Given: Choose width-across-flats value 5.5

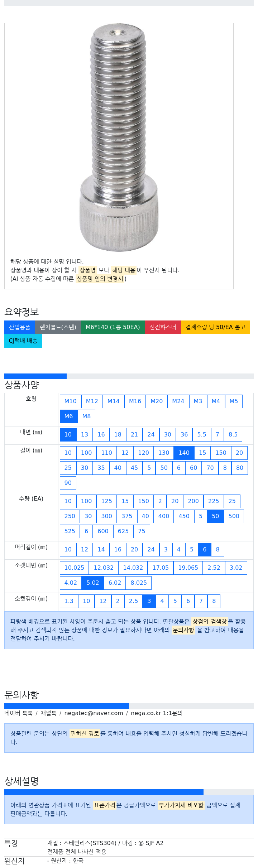Looking at the screenshot, I should [202, 435].
